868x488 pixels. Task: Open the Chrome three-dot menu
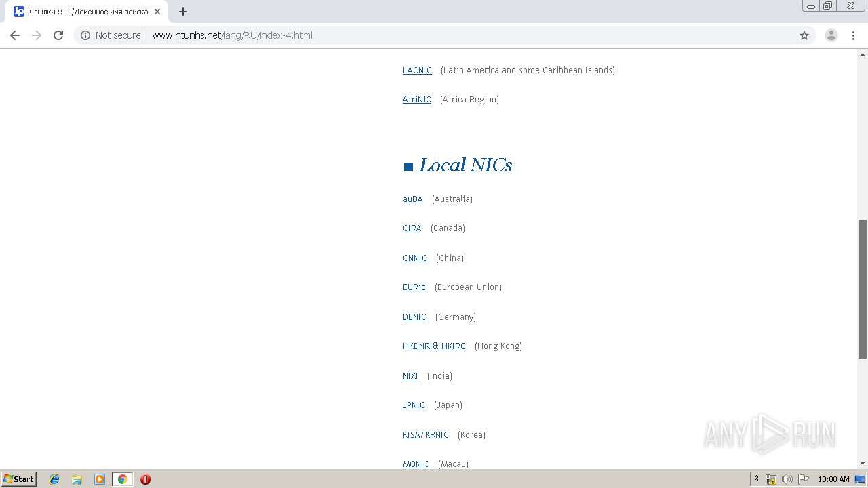click(854, 35)
